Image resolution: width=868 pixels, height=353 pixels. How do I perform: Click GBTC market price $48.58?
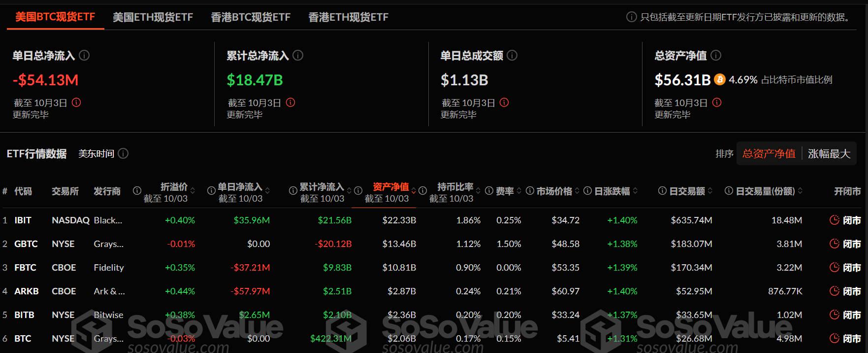pyautogui.click(x=566, y=244)
